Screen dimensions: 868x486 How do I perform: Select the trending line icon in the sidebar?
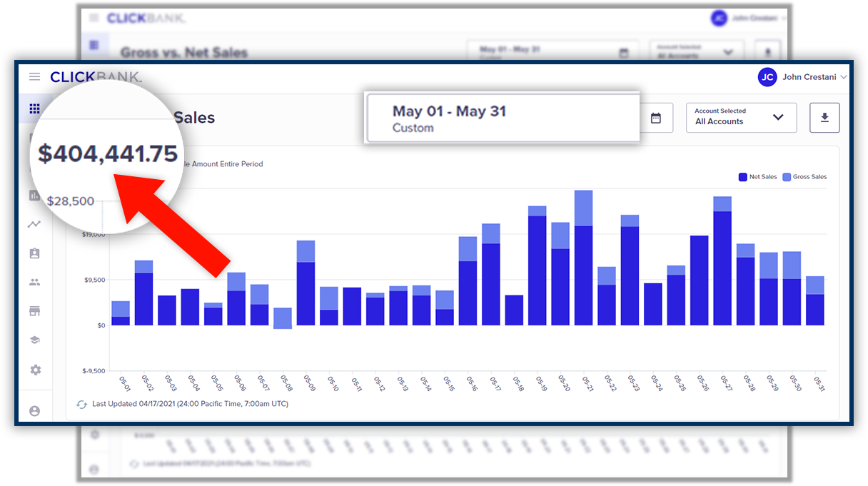click(34, 224)
